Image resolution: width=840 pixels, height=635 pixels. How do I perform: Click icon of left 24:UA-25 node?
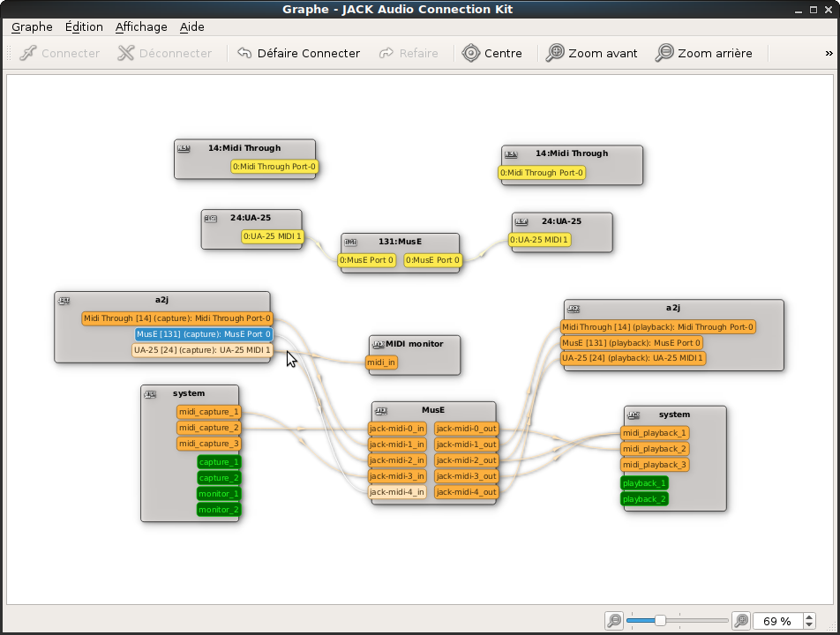click(x=211, y=219)
